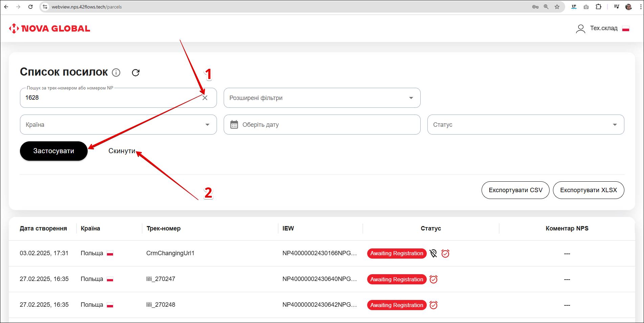Click the refresh icon beside Список посилок

click(x=136, y=73)
